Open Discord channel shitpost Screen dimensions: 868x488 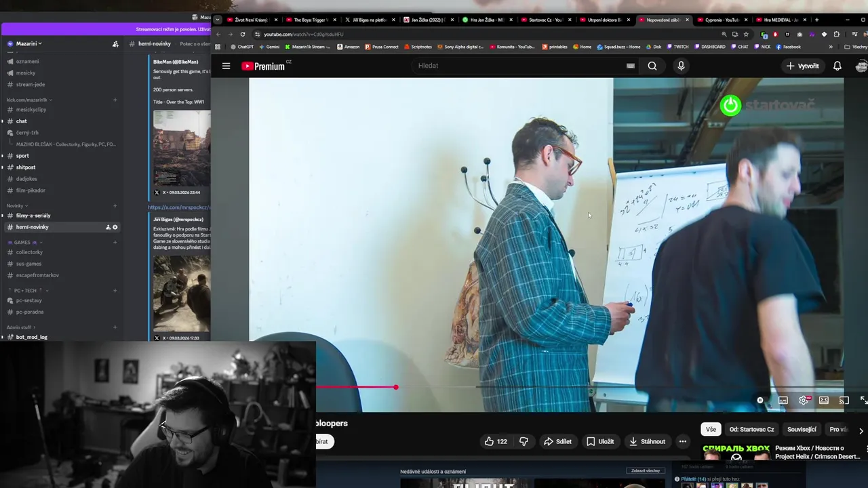(26, 167)
